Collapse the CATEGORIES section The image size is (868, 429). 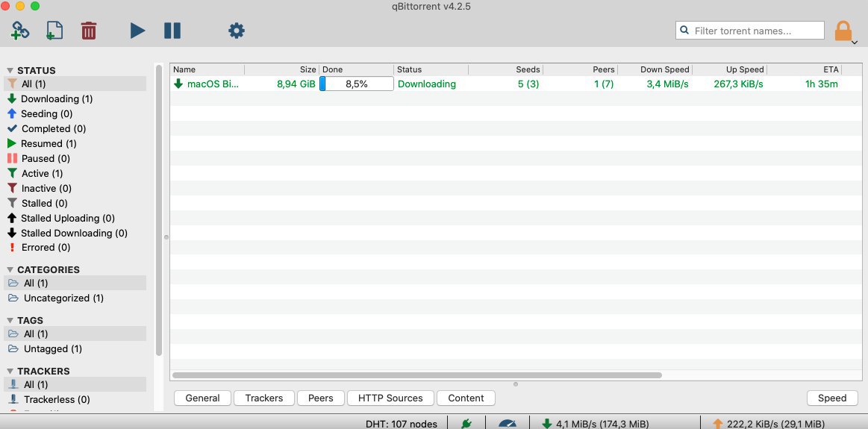click(x=10, y=269)
